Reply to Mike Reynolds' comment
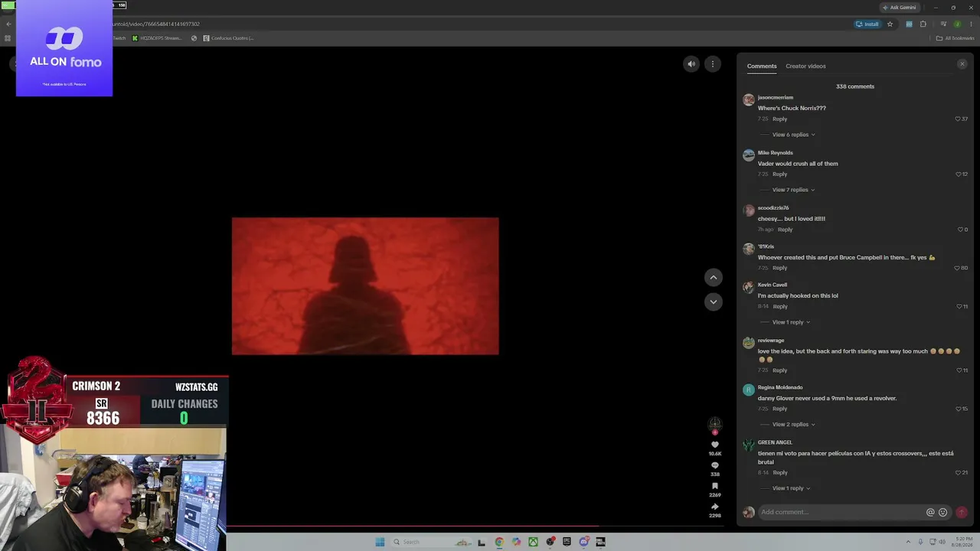This screenshot has width=980, height=551. (x=779, y=174)
